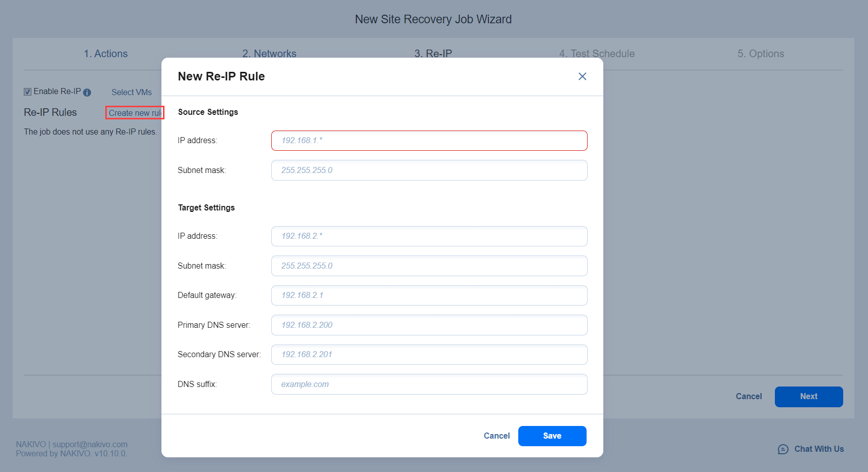868x472 pixels.
Task: Click the Source Subnet mask field
Action: pyautogui.click(x=429, y=170)
